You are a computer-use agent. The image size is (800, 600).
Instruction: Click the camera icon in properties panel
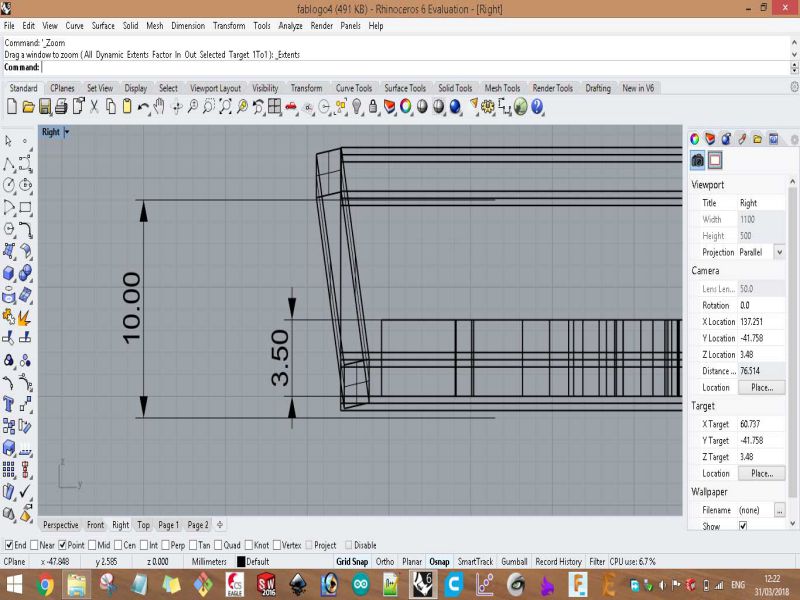pyautogui.click(x=698, y=160)
